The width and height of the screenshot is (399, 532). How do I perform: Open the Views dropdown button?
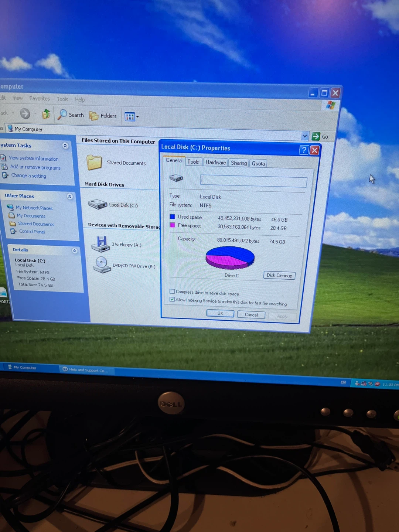click(132, 117)
